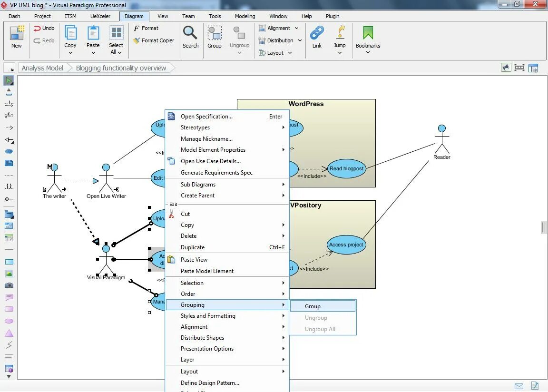Open the ITSM tab
This screenshot has height=392, width=548.
70,16
